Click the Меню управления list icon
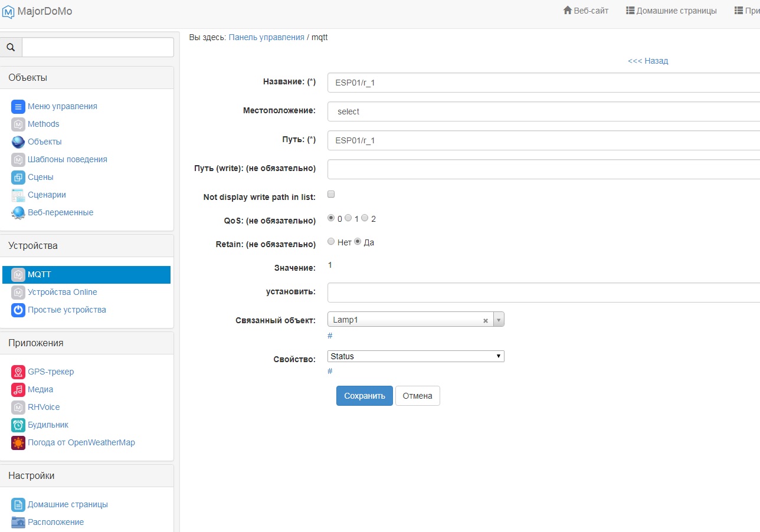 click(18, 107)
